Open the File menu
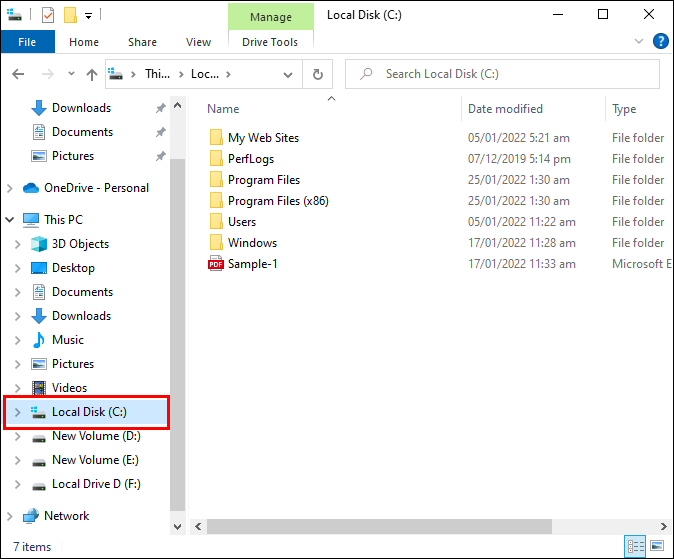674x559 pixels. (x=28, y=42)
